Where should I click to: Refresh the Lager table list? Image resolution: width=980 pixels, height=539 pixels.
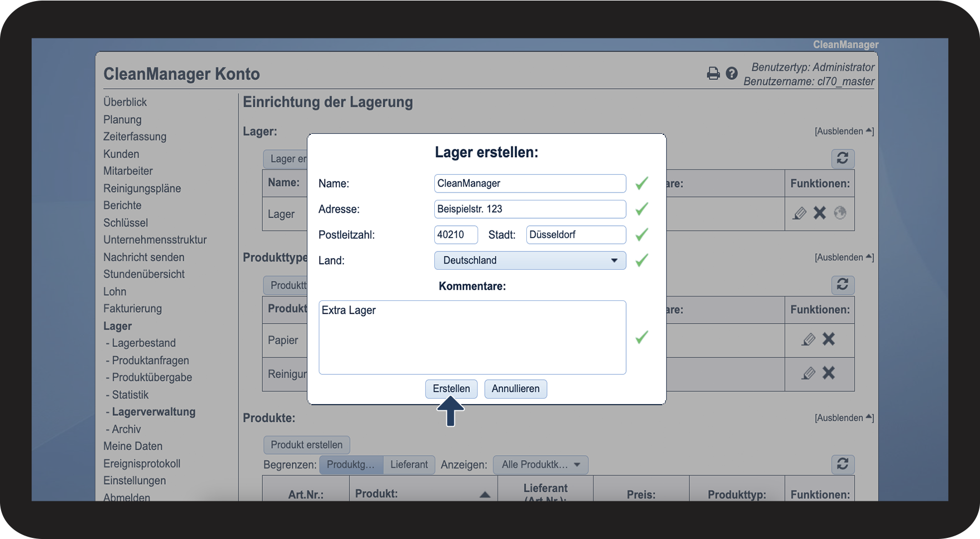pos(842,159)
